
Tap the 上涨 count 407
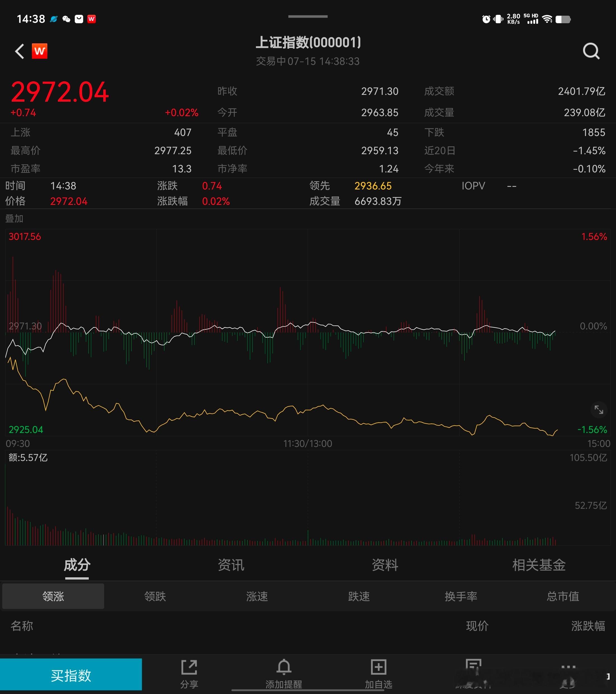pos(183,132)
